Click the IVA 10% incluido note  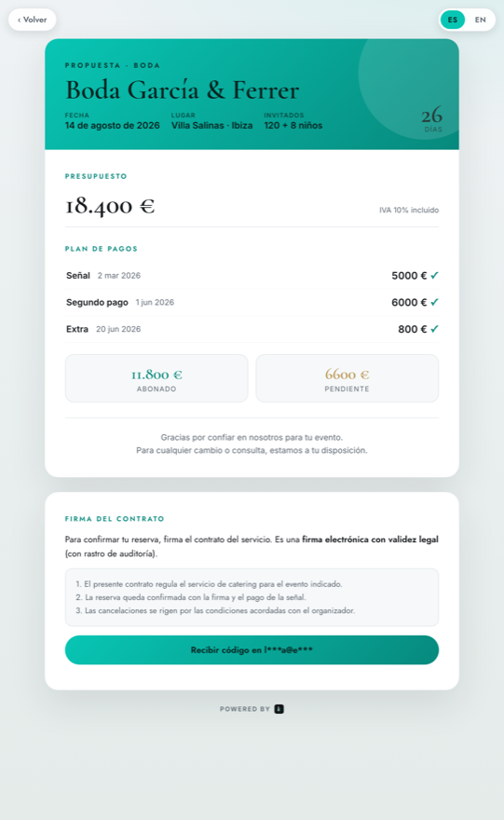point(409,211)
